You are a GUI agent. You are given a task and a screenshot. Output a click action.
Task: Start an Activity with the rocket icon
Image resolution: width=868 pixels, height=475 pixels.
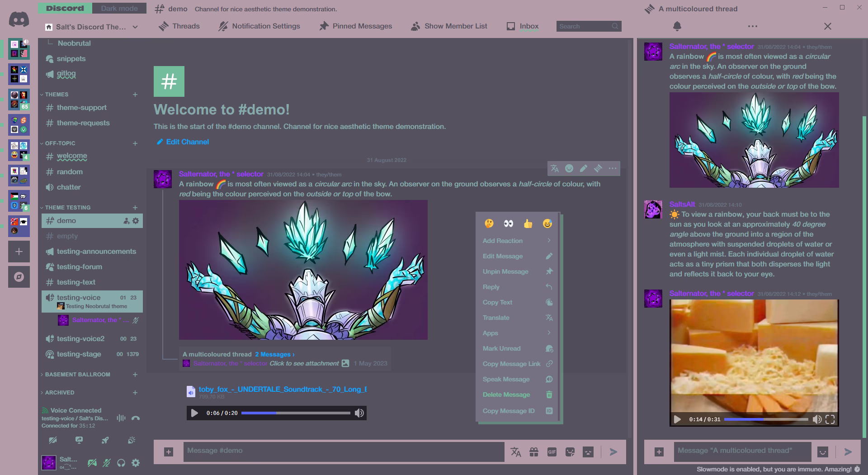pyautogui.click(x=105, y=439)
